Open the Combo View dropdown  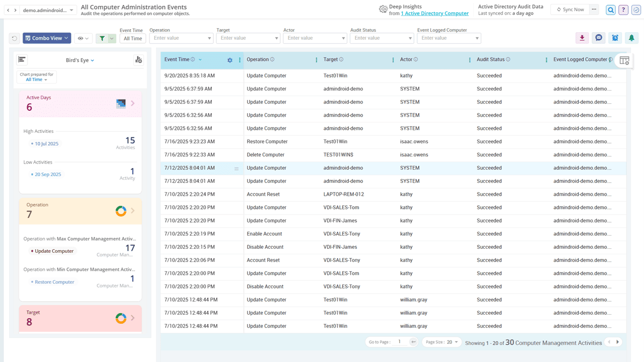[47, 38]
